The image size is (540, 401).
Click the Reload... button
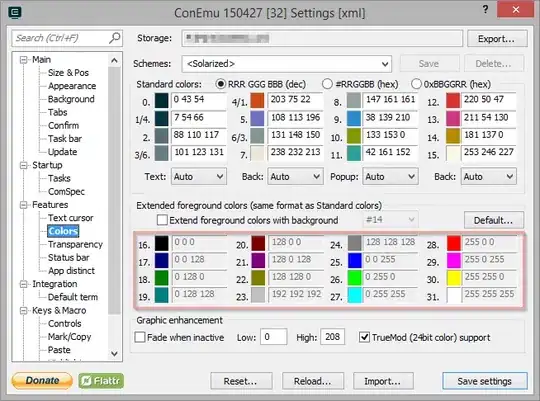pos(313,381)
